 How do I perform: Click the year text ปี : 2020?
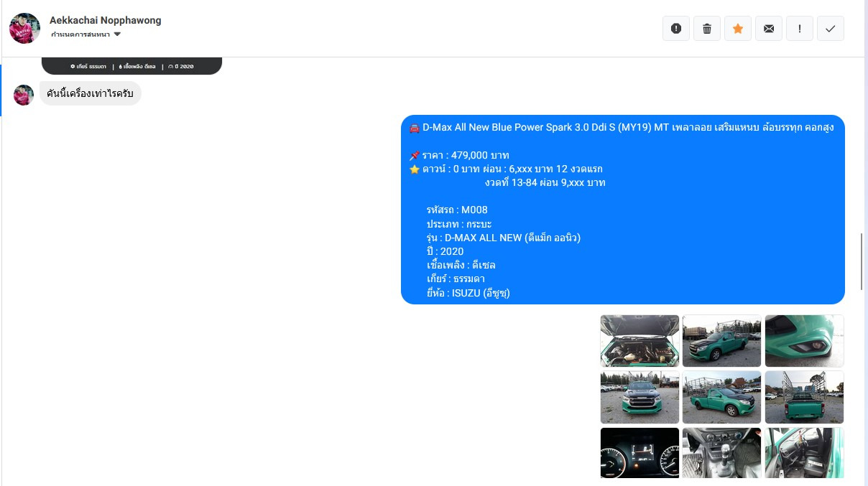(x=445, y=251)
